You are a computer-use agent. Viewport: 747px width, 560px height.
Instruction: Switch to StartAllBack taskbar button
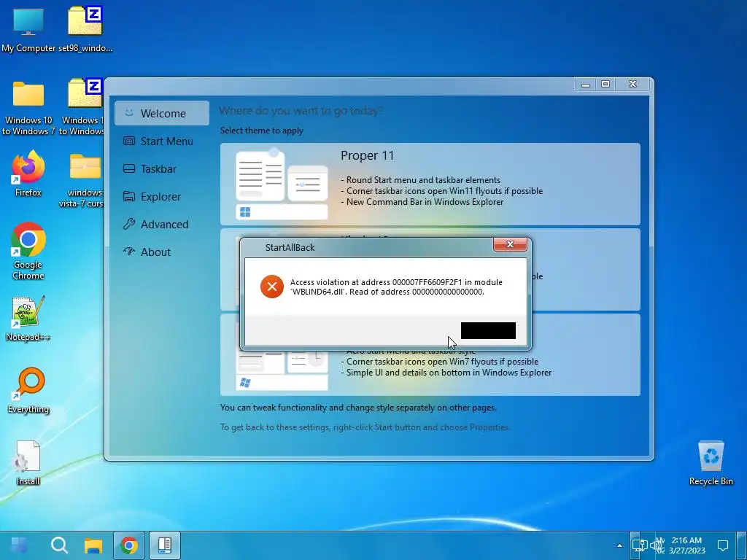(165, 545)
